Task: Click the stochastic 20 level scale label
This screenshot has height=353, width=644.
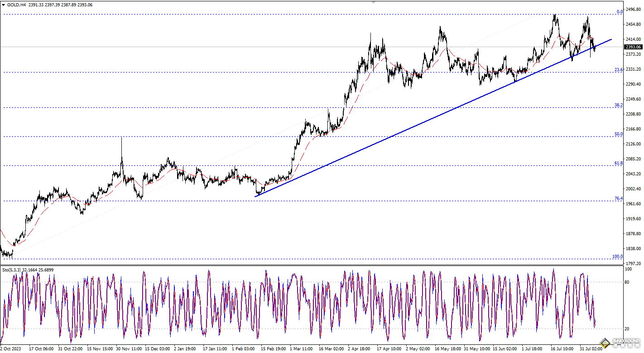Action: 628,329
